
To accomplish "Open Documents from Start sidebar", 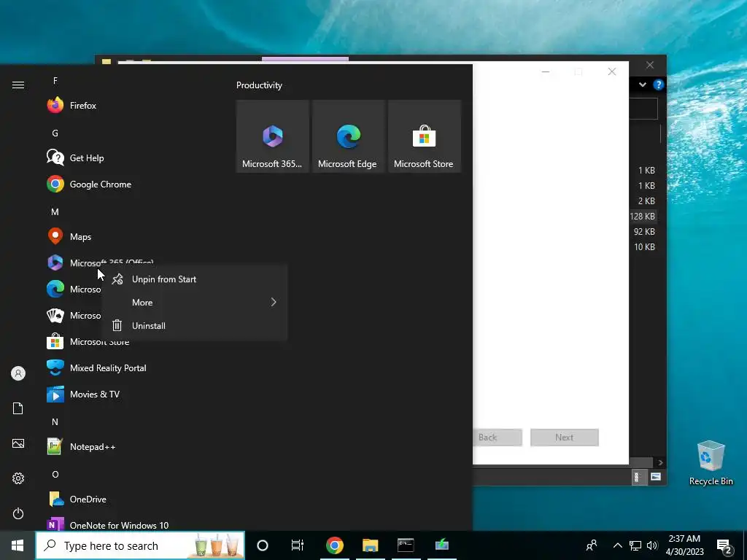I will click(x=18, y=408).
